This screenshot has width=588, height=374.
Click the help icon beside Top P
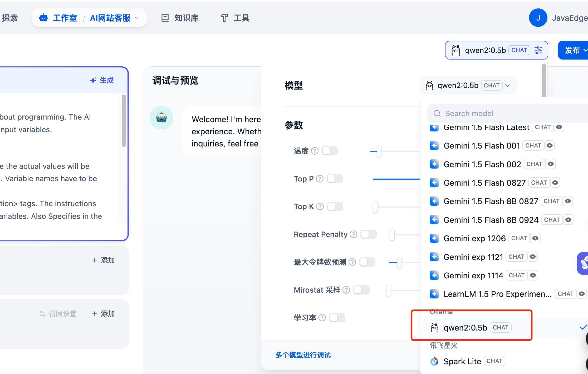(x=320, y=179)
